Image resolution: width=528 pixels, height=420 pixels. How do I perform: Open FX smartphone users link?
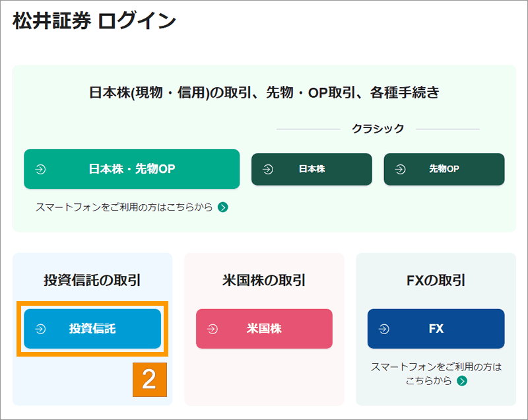pyautogui.click(x=436, y=374)
